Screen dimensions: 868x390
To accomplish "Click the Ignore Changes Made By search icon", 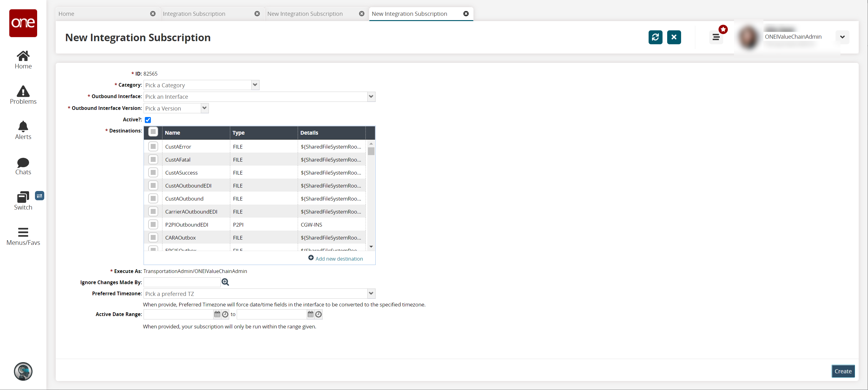I will point(226,282).
